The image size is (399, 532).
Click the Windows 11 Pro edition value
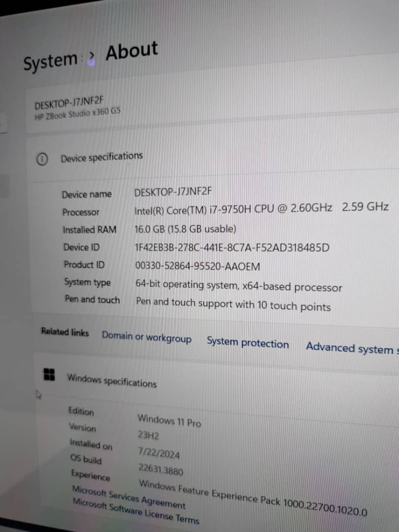coord(169,420)
